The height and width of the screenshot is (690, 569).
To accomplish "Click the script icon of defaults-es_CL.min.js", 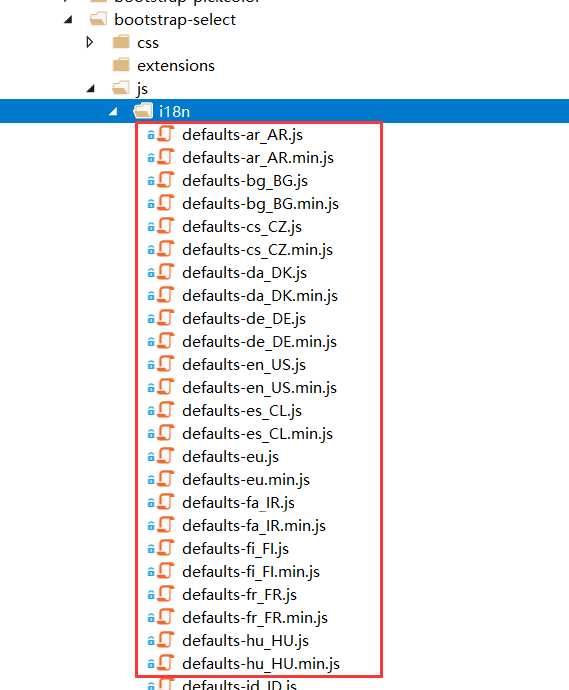I will click(x=166, y=433).
